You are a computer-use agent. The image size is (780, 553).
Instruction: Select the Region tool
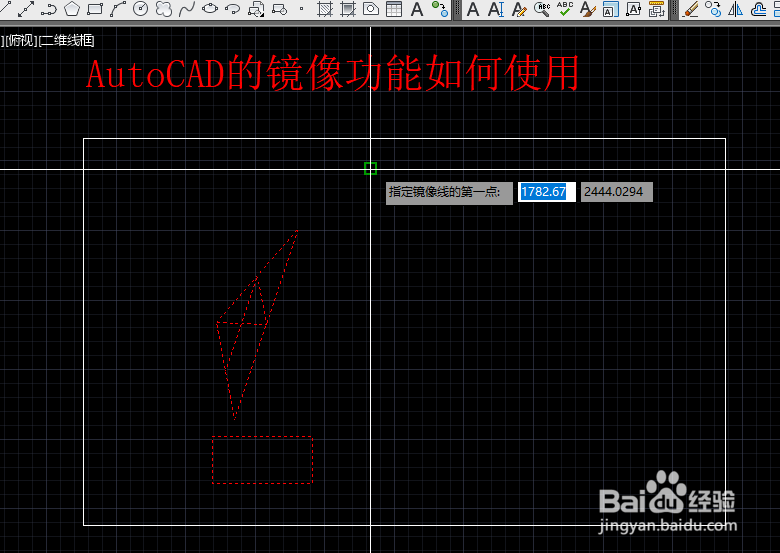pyautogui.click(x=371, y=9)
